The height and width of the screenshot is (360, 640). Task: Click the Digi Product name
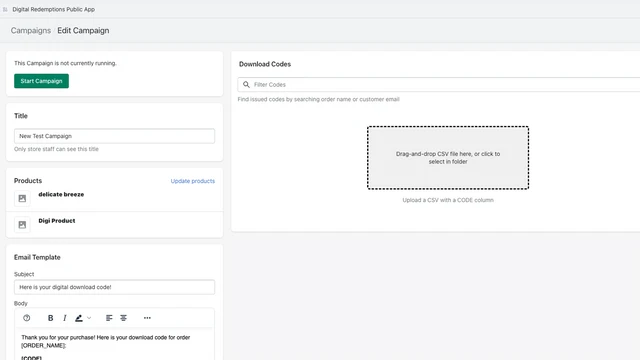click(x=57, y=221)
